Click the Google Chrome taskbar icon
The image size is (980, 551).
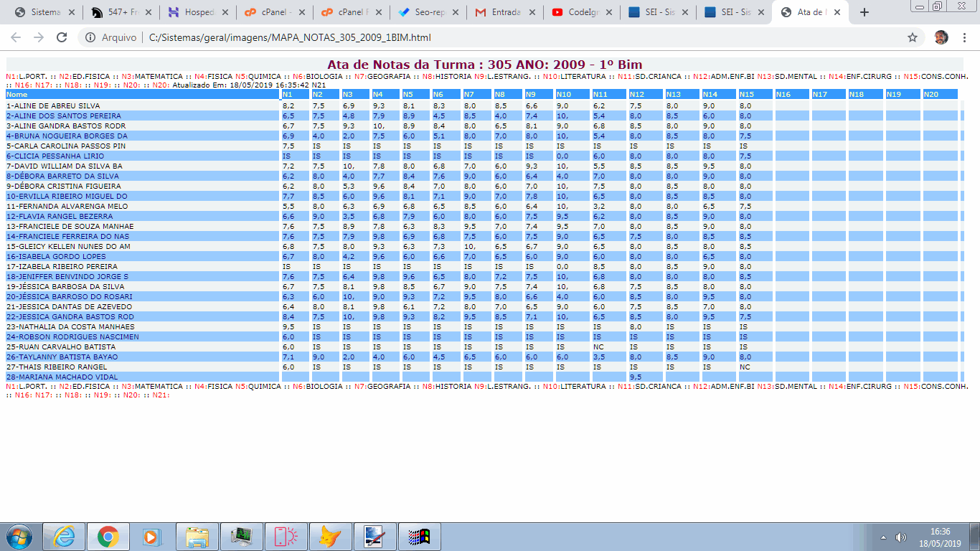(x=108, y=536)
